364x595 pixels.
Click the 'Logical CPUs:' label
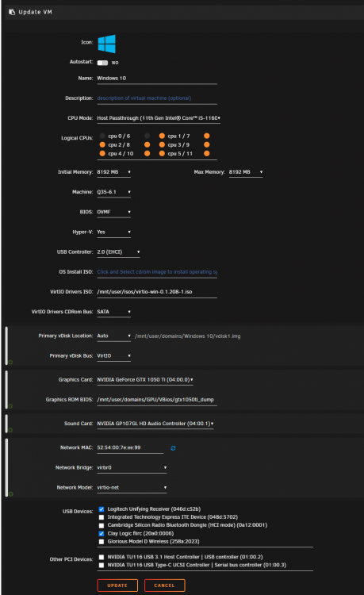click(x=77, y=138)
